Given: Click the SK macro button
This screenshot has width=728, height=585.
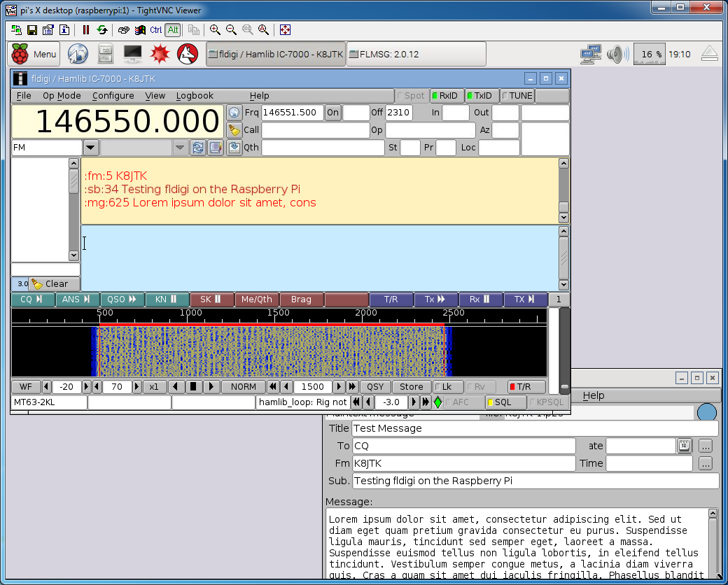Looking at the screenshot, I should coord(211,299).
